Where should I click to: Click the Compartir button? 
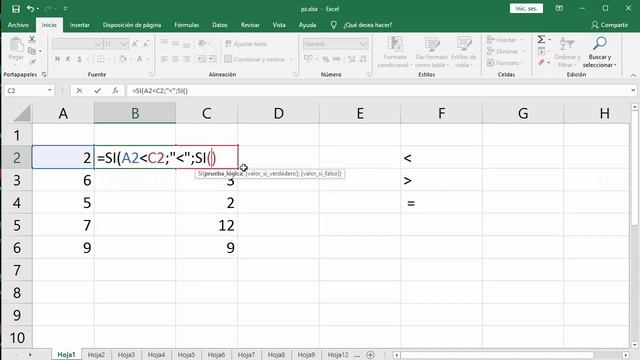609,25
